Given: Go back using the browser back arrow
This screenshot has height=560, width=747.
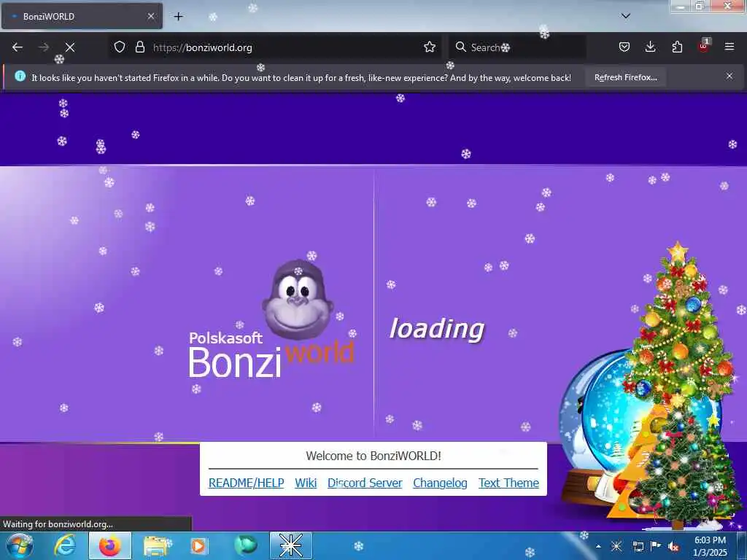Looking at the screenshot, I should (18, 47).
